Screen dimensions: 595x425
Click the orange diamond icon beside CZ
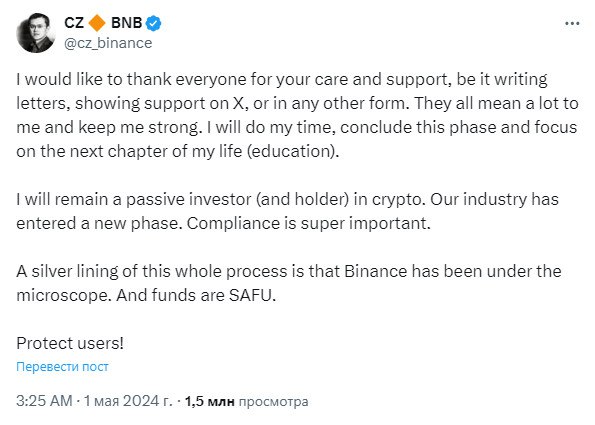[97, 23]
